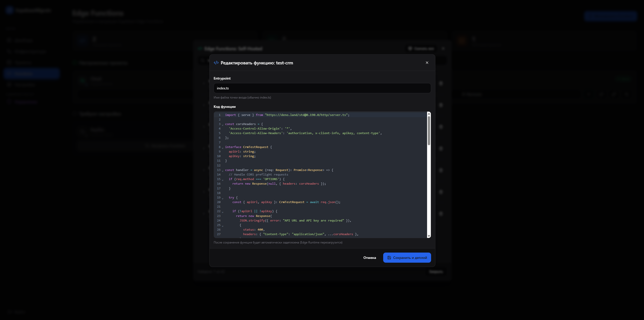Click Сохранить и деплой button
The image size is (644, 320).
tap(407, 258)
